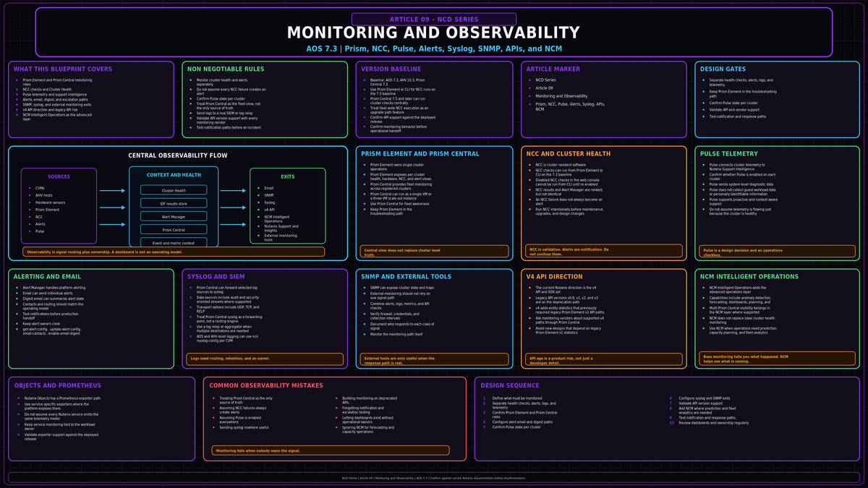This screenshot has width=868, height=488.
Task: Click "External monitoring tools" in the Exits list
Action: click(281, 237)
